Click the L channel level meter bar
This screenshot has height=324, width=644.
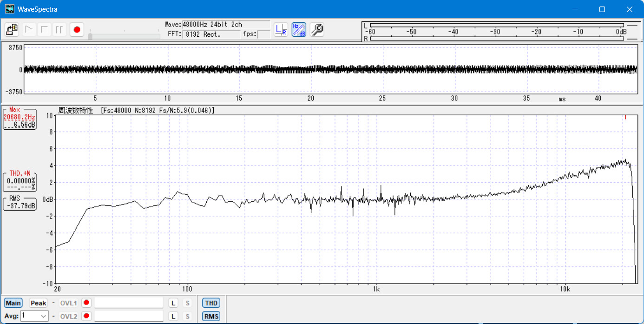(x=497, y=25)
